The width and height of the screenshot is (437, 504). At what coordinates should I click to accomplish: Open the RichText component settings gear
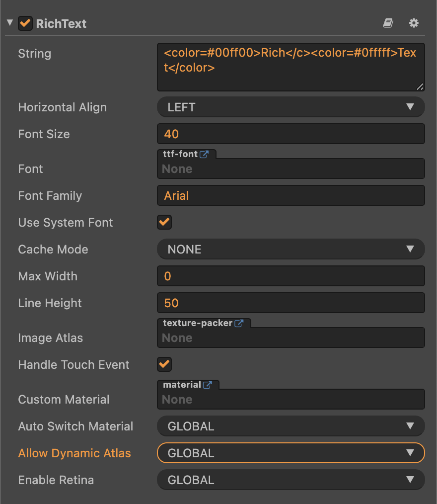coord(414,23)
